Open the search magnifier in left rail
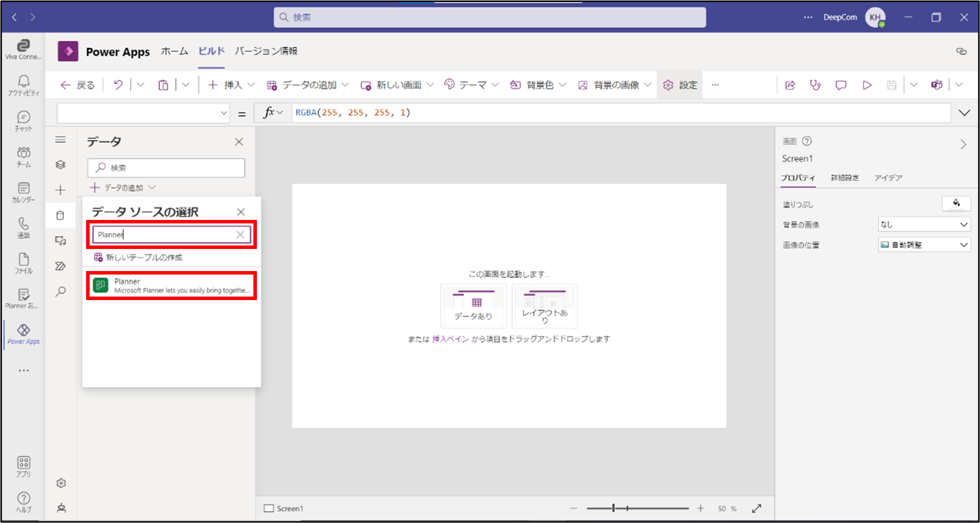This screenshot has width=980, height=523. [x=61, y=292]
